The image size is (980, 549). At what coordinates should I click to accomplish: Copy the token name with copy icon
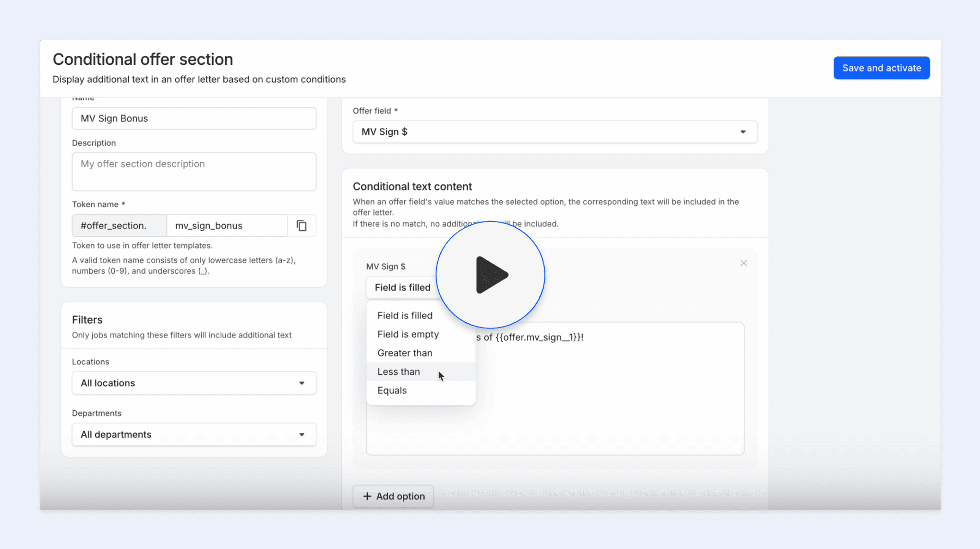click(302, 226)
